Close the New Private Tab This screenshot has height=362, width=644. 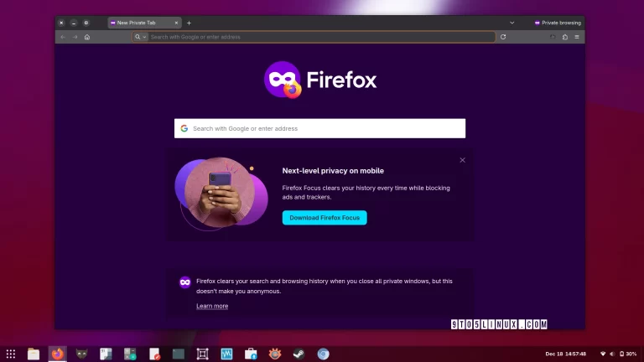click(175, 23)
